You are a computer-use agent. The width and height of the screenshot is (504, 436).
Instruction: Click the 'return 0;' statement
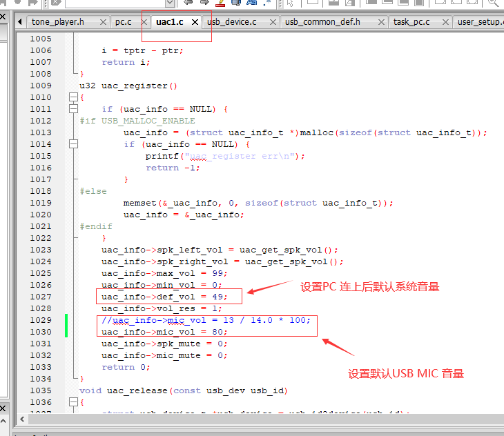[x=126, y=367]
